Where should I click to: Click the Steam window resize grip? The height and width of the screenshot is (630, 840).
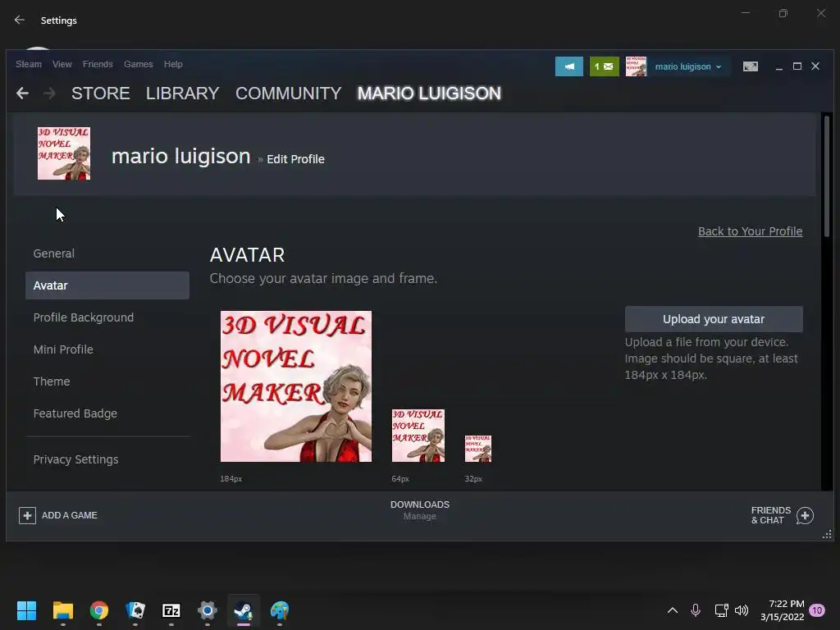point(828,535)
